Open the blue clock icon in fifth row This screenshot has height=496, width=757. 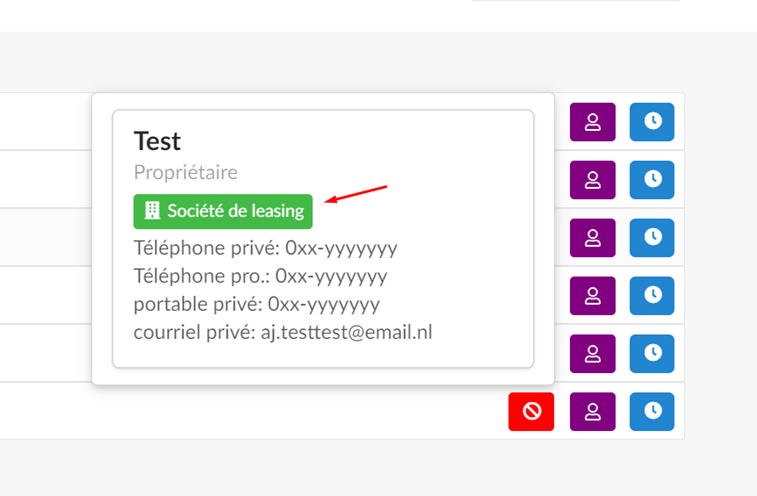[652, 354]
